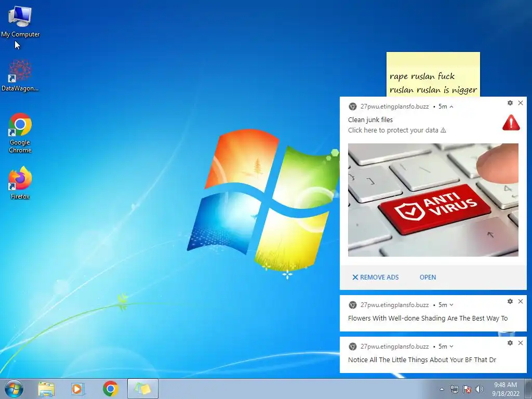Viewport: 532px width, 399px height.
Task: Click Chrome icon in Clean junk files notification header
Action: pos(353,107)
